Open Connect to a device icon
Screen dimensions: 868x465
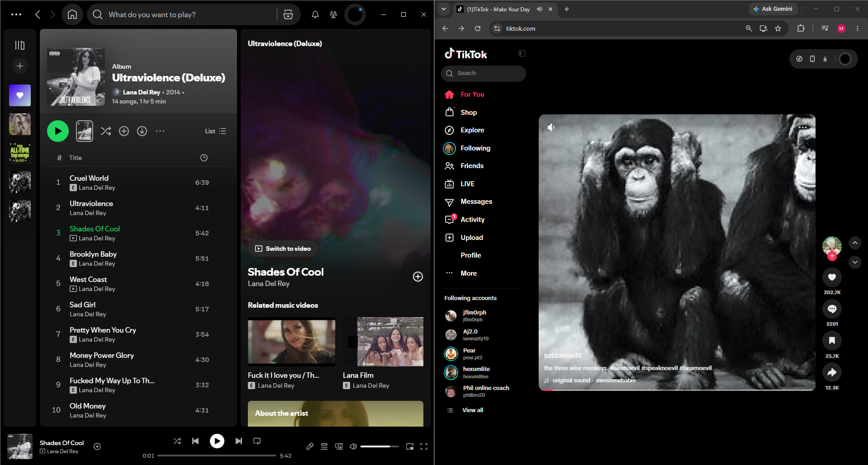point(339,446)
